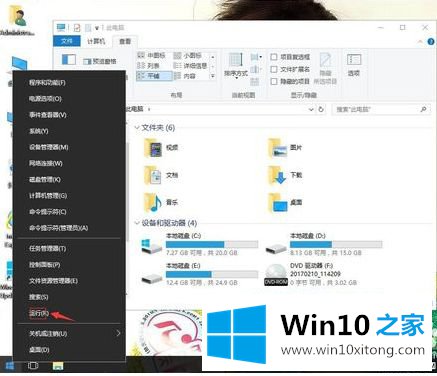Choose small icons (小图标) layout

pos(188,55)
